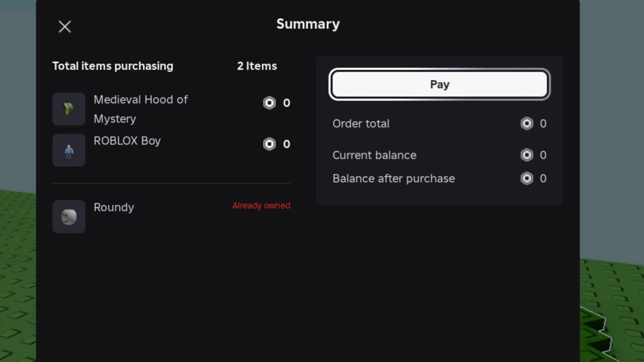This screenshot has height=362, width=644.
Task: Close the Summary dialog with X
Action: click(x=65, y=27)
